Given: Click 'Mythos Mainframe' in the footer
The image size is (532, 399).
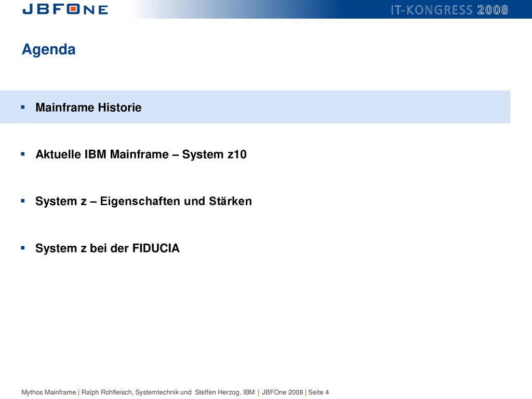Looking at the screenshot, I should pyautogui.click(x=48, y=392).
